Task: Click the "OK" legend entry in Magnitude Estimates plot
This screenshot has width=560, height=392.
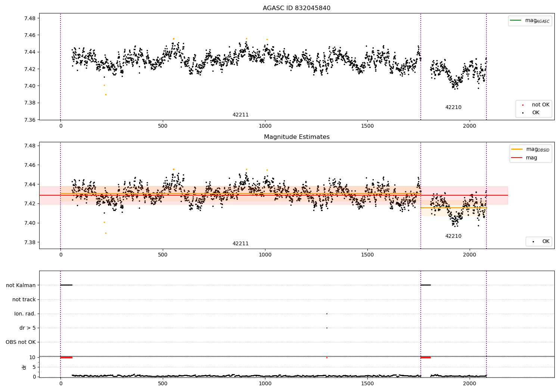Action: (x=541, y=242)
